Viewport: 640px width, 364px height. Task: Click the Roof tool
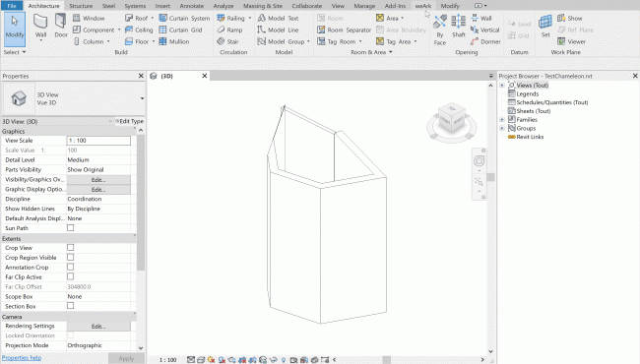136,18
